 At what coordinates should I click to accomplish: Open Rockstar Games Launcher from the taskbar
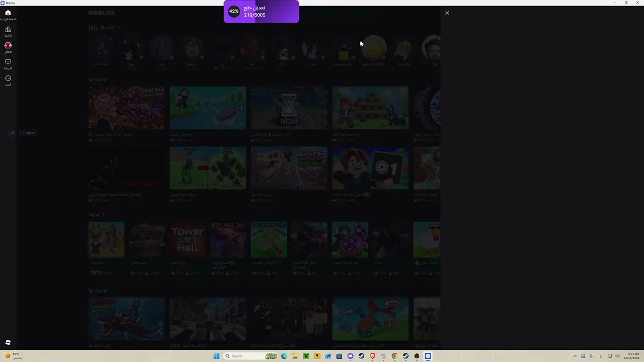tap(317, 356)
